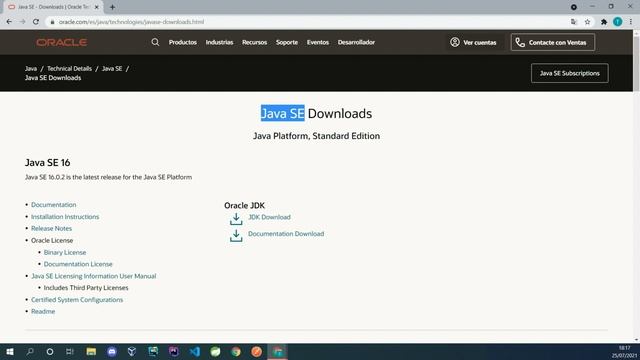Click the JDK Download arrow icon
640x360 pixels.
pyautogui.click(x=236, y=219)
